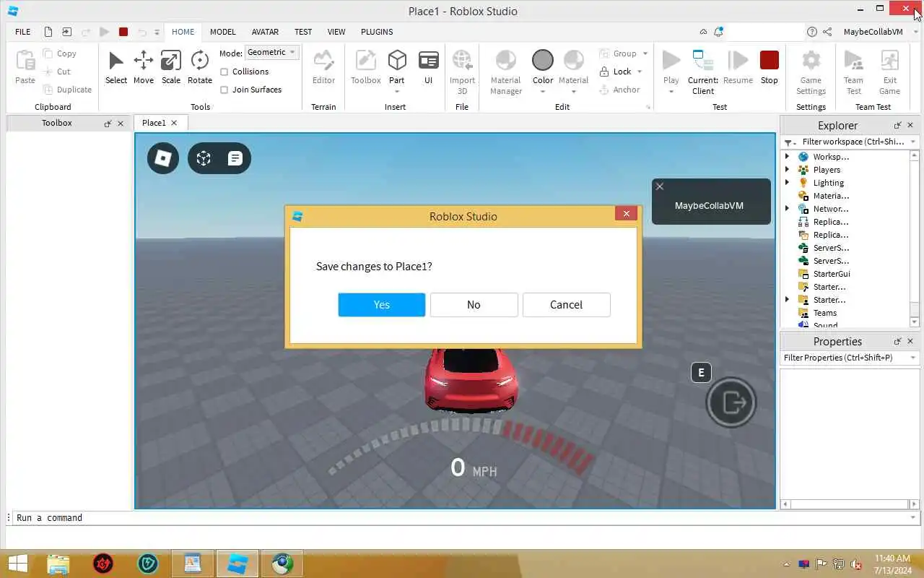Toggle Current Client view
Image resolution: width=924 pixels, height=578 pixels.
coord(702,71)
